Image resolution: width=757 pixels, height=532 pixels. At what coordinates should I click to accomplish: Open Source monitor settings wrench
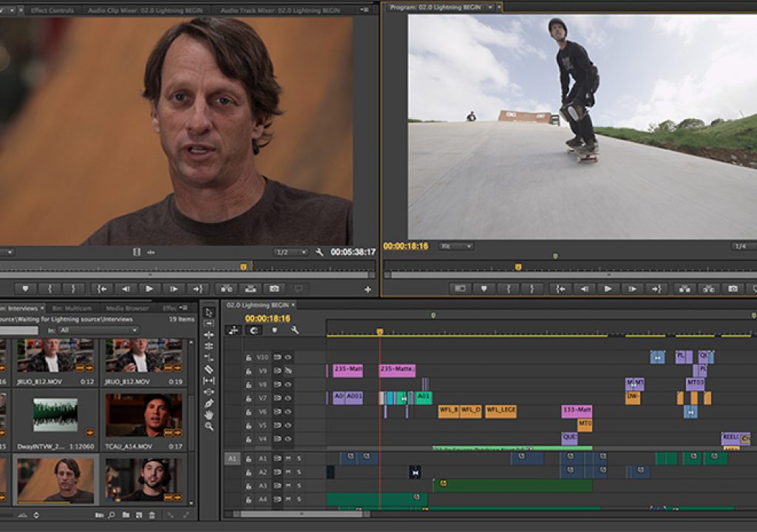click(319, 252)
